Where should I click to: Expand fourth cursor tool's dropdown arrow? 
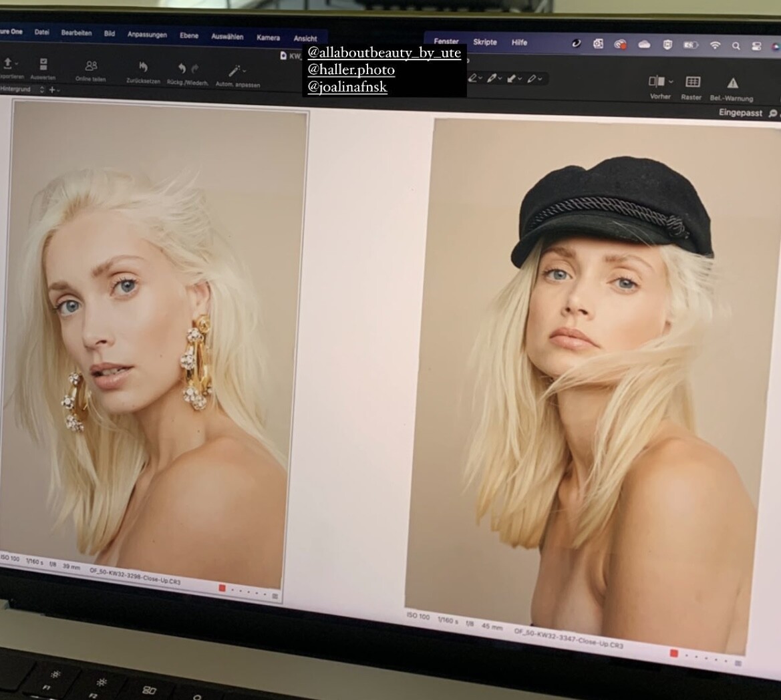coord(540,79)
